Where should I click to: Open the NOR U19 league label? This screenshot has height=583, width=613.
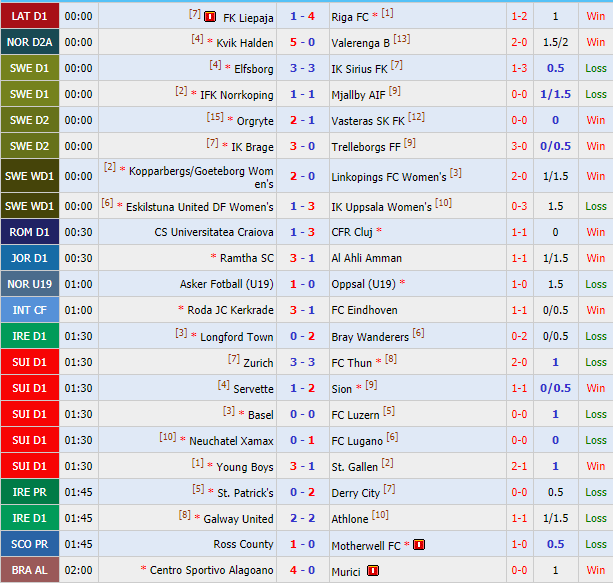click(30, 284)
